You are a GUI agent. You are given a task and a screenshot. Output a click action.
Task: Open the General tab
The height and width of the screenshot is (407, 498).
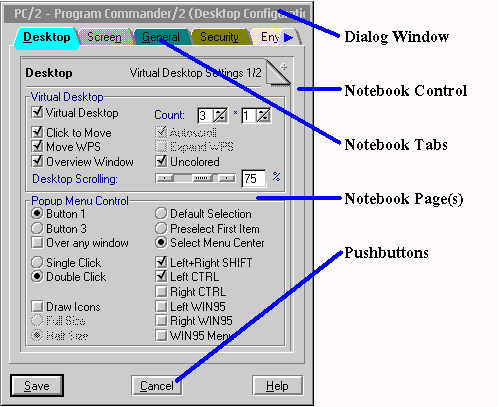161,37
